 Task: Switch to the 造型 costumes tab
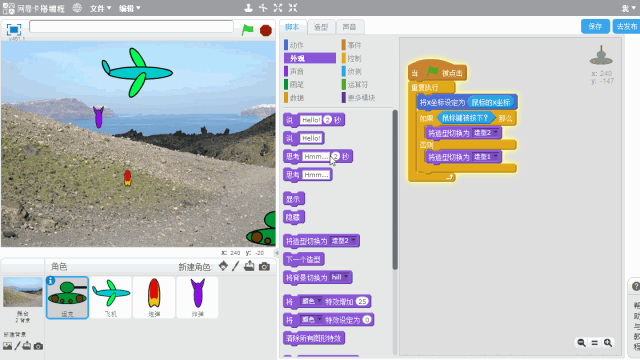[321, 27]
